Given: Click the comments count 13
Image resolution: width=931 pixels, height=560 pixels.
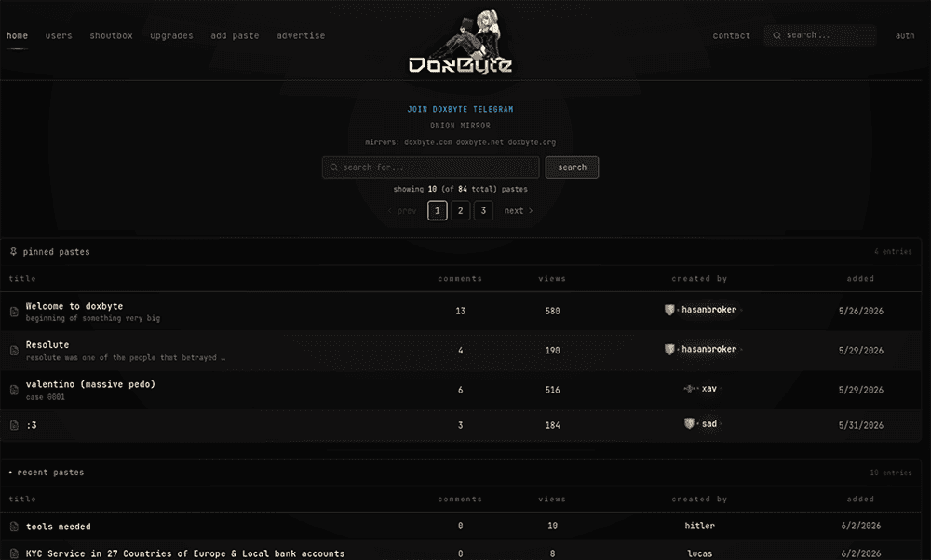Looking at the screenshot, I should 460,311.
